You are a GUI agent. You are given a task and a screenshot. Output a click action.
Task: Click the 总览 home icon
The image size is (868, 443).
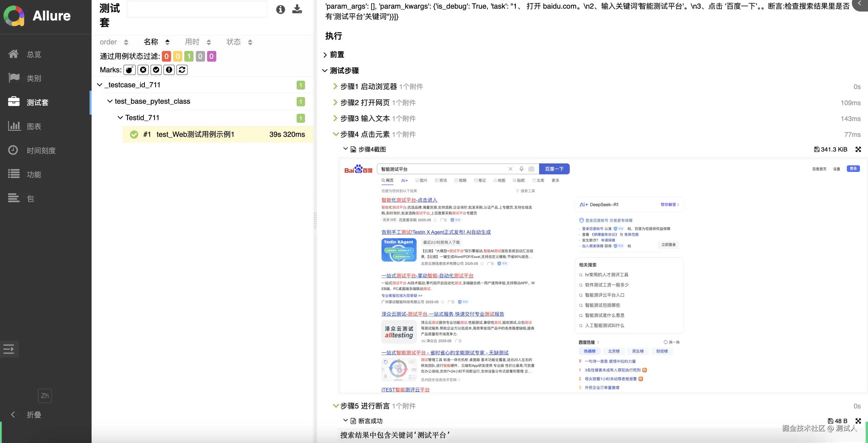(14, 54)
